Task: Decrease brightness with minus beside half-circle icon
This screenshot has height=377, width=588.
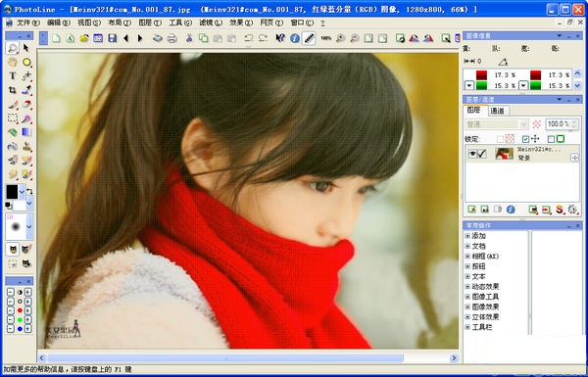Action: (x=11, y=293)
